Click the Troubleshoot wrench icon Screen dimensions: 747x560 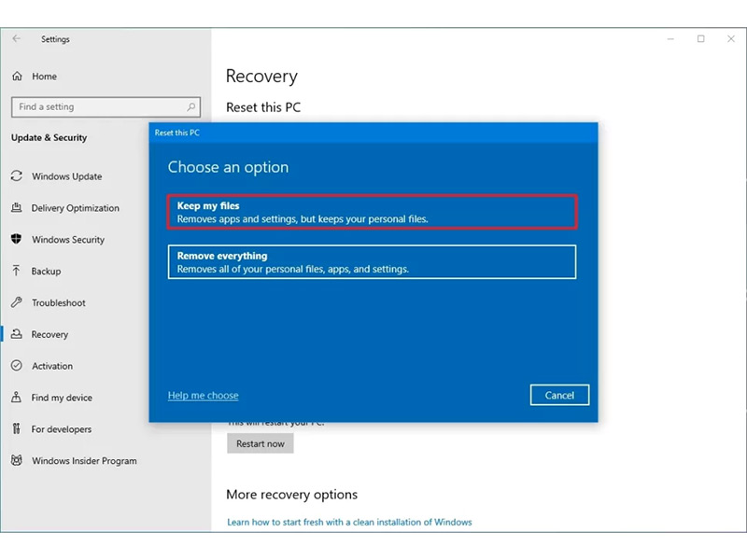pos(17,302)
